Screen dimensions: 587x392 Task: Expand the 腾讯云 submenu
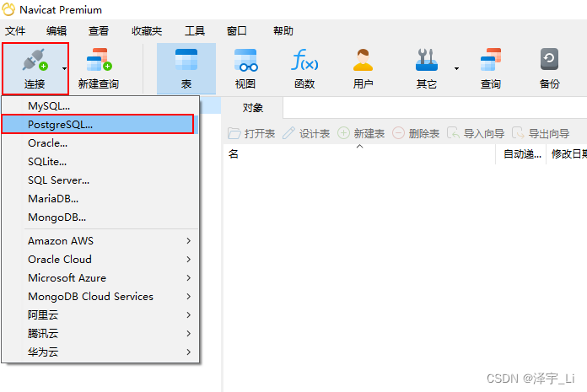tap(100, 333)
